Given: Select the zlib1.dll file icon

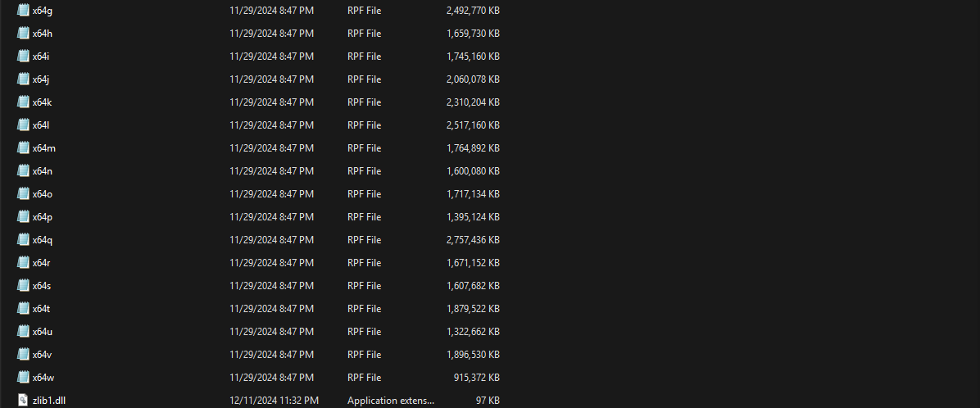Looking at the screenshot, I should 23,401.
